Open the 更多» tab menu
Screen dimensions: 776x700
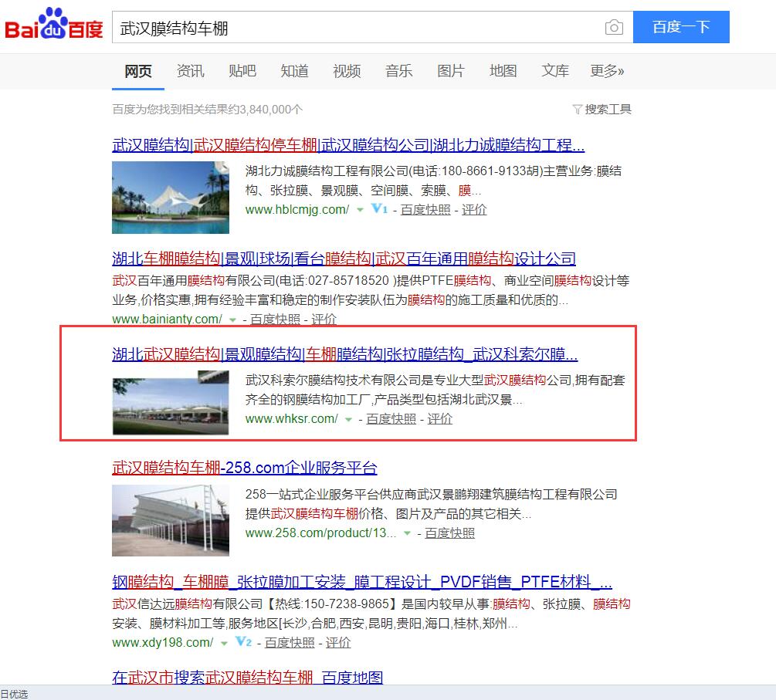[x=607, y=71]
